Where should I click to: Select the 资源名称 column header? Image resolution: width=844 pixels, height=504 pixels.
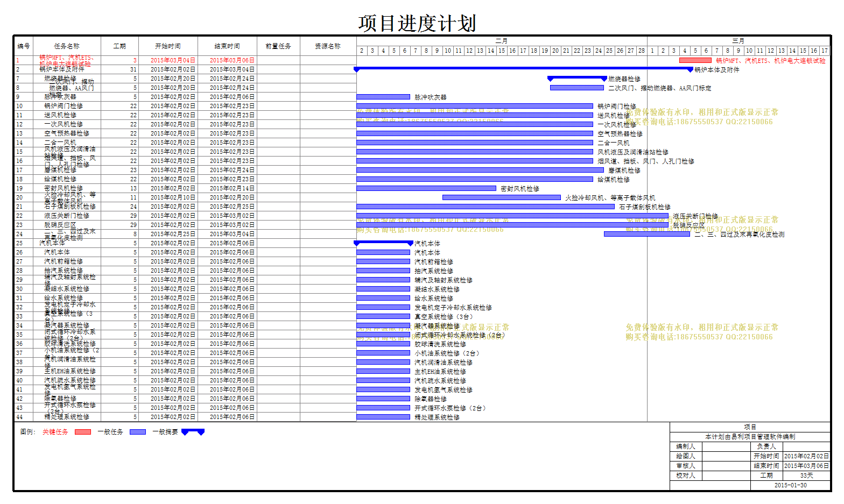(x=328, y=46)
